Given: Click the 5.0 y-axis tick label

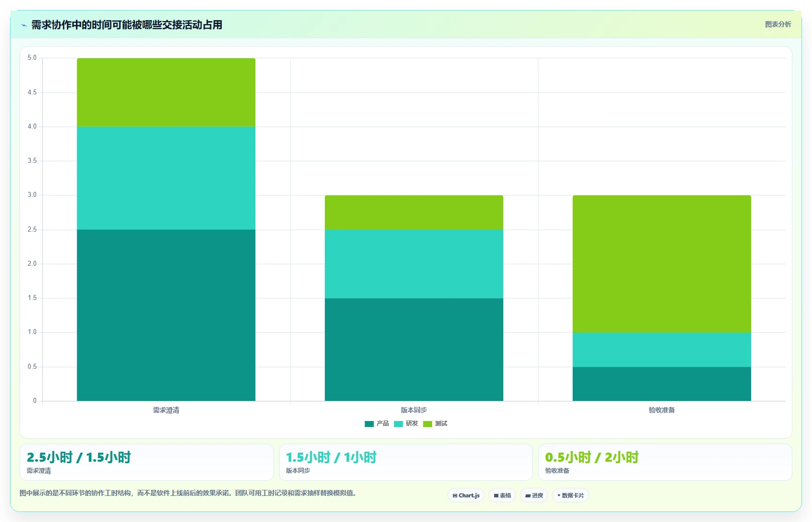Looking at the screenshot, I should (32, 58).
